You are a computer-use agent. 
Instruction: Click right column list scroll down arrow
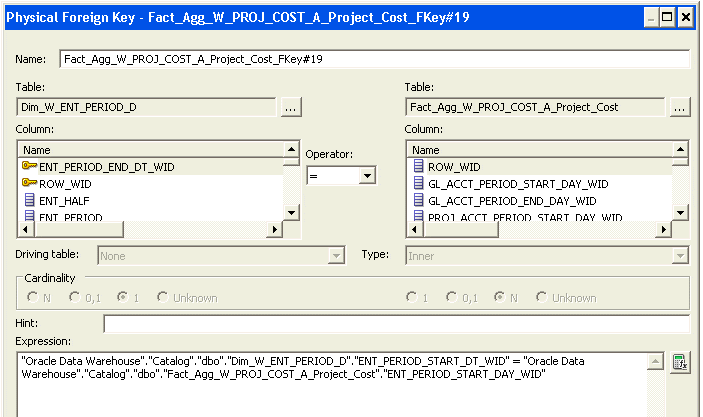[x=680, y=213]
